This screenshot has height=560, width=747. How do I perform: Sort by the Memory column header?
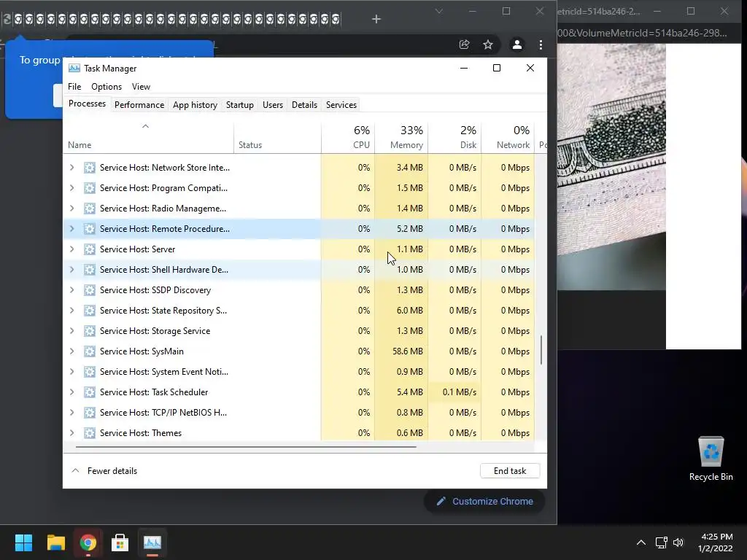tap(402, 137)
